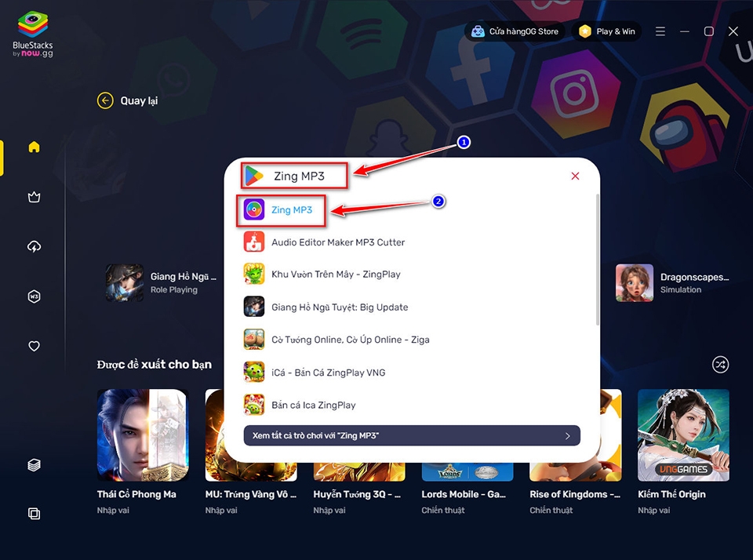Image resolution: width=753 pixels, height=560 pixels.
Task: Open the W3 web3 games sidebar icon
Action: tap(34, 296)
